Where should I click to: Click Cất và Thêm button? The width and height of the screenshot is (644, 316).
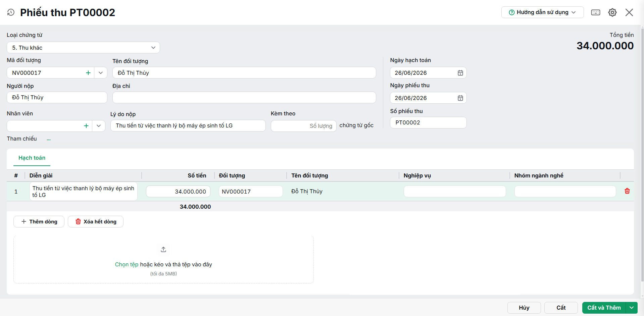click(604, 308)
